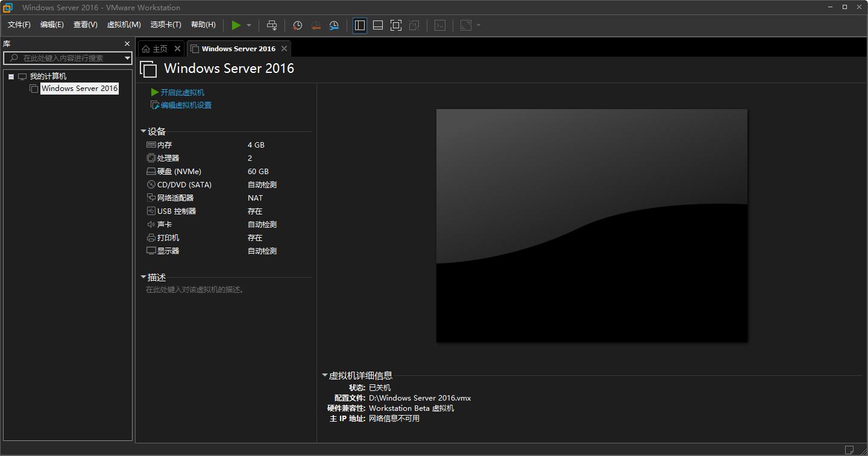Image resolution: width=868 pixels, height=456 pixels.
Task: Open the 文件(F) menu
Action: (19, 25)
